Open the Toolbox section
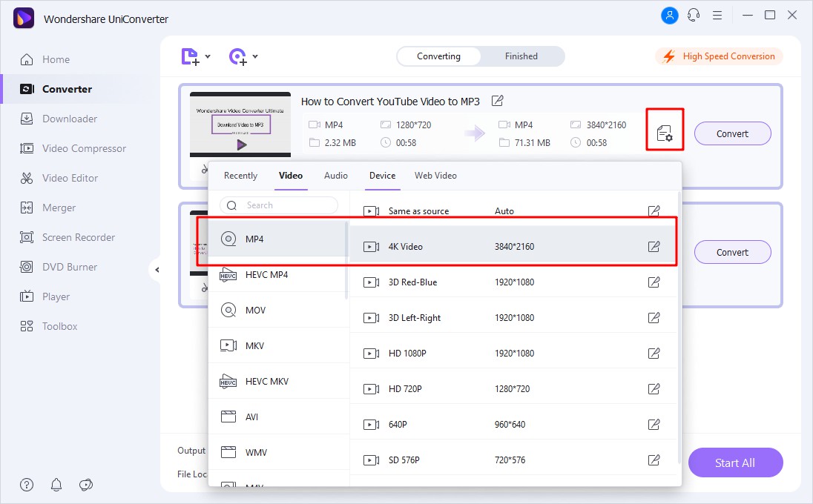 tap(59, 326)
